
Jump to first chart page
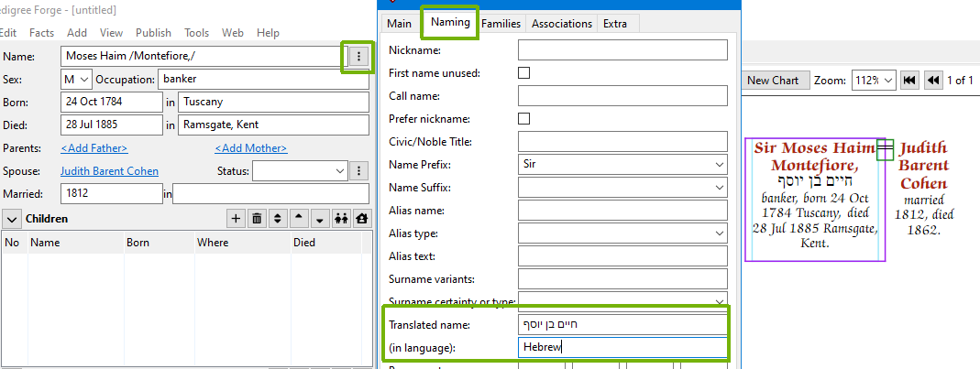pos(910,81)
